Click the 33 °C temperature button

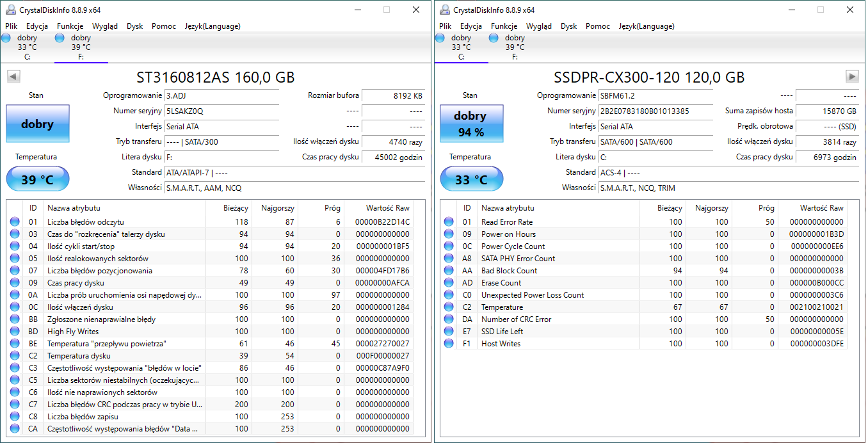point(471,179)
